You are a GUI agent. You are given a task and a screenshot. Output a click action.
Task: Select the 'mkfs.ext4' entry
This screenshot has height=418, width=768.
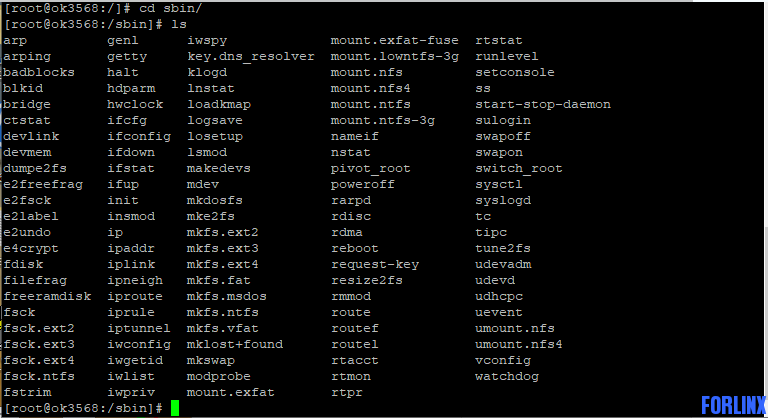pos(222,264)
